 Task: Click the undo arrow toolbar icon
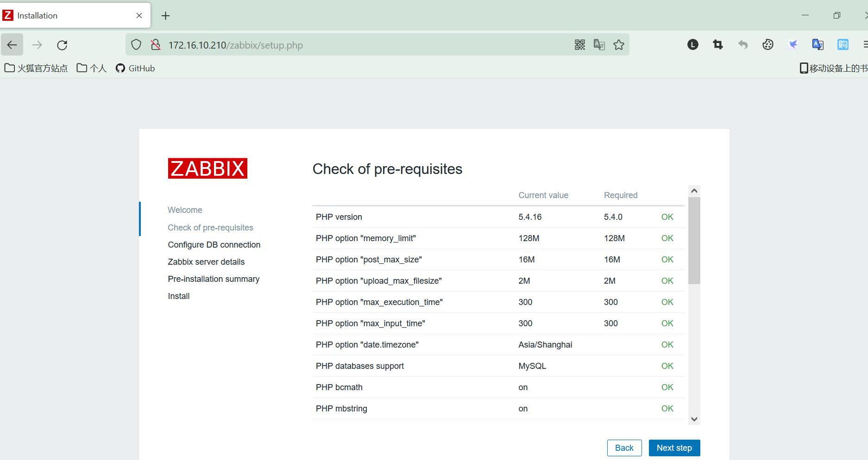pos(742,44)
